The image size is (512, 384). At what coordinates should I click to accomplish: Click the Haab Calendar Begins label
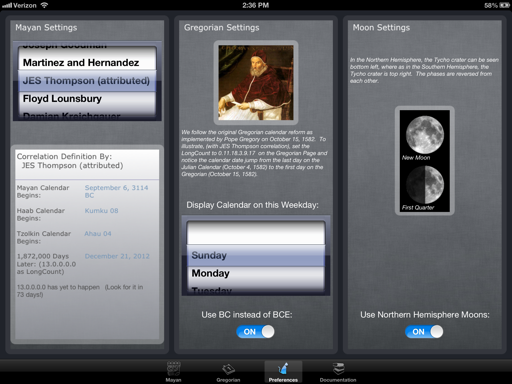pos(41,214)
